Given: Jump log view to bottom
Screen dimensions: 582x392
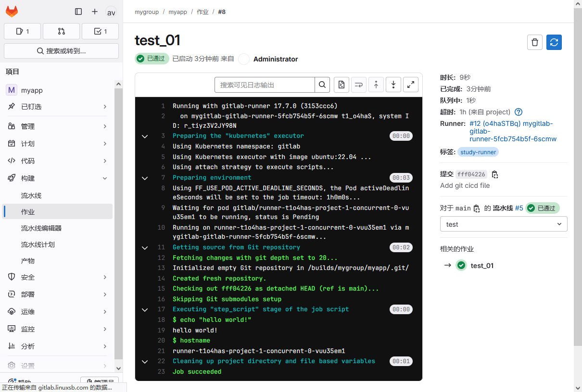Looking at the screenshot, I should point(393,85).
